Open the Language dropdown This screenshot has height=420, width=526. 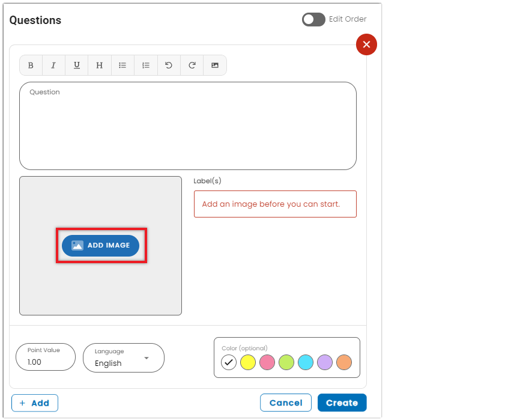(124, 358)
